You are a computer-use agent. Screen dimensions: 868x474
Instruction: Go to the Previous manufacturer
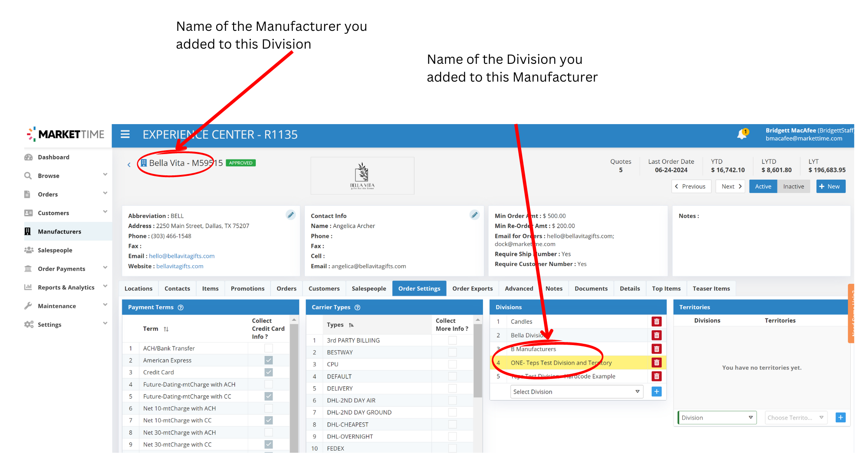click(x=691, y=187)
